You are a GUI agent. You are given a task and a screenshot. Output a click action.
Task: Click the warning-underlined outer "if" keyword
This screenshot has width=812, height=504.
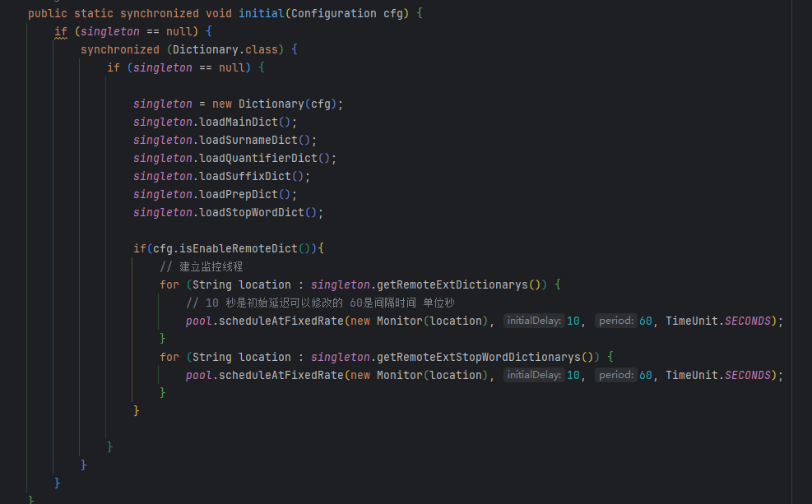60,31
